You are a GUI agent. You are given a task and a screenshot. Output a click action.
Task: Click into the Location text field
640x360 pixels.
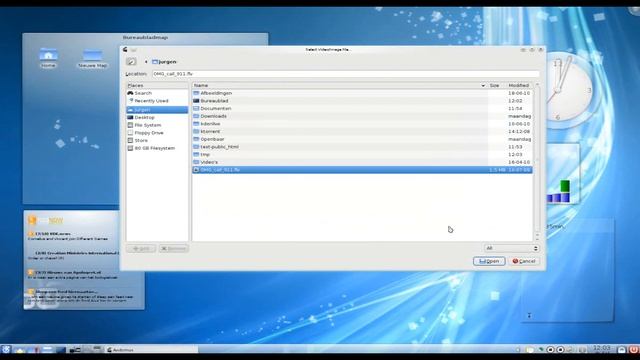[x=346, y=74]
